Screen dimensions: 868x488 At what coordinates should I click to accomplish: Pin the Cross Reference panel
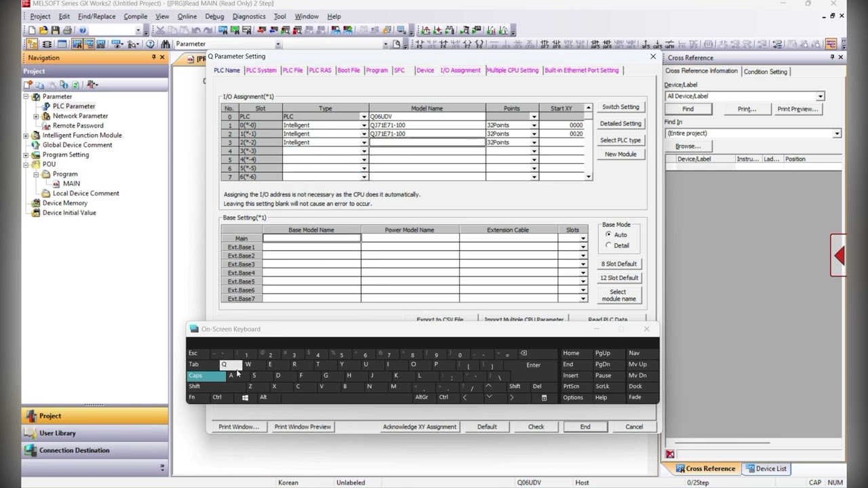832,58
